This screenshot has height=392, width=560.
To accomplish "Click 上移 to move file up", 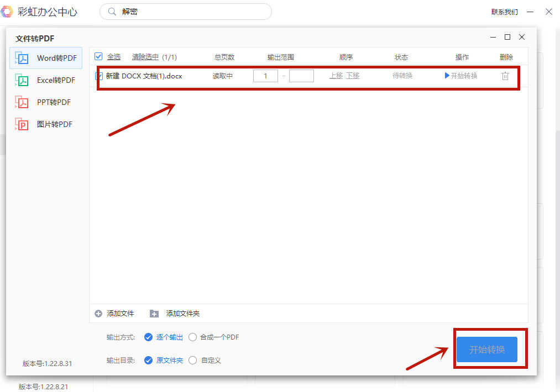I will click(x=336, y=76).
